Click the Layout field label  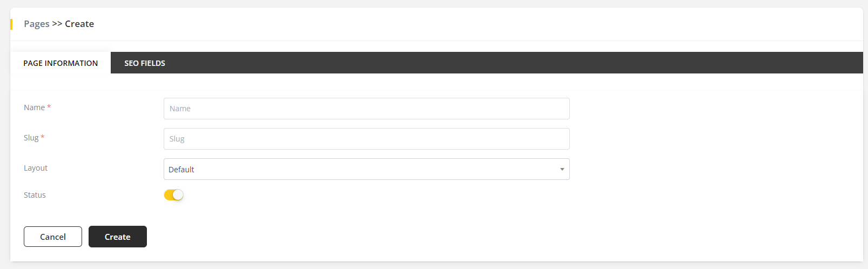pos(36,168)
